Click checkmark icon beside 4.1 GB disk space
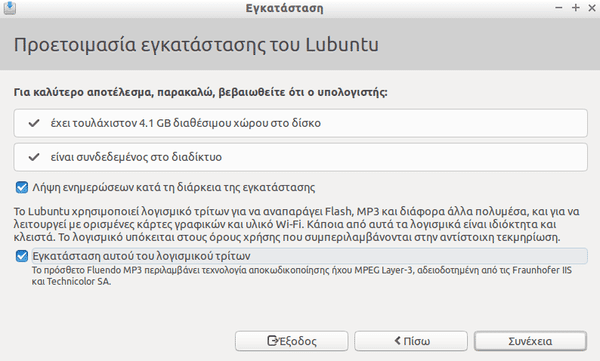This screenshot has width=600, height=361. [34, 123]
